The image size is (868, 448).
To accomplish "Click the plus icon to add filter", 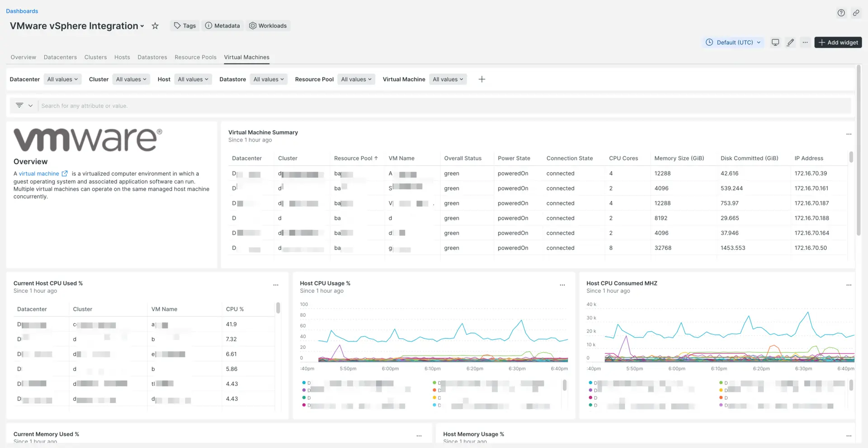I will pos(482,79).
